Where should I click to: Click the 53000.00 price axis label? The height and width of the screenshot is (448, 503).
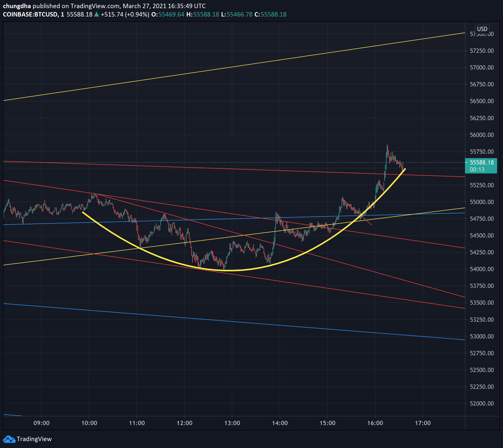point(482,336)
